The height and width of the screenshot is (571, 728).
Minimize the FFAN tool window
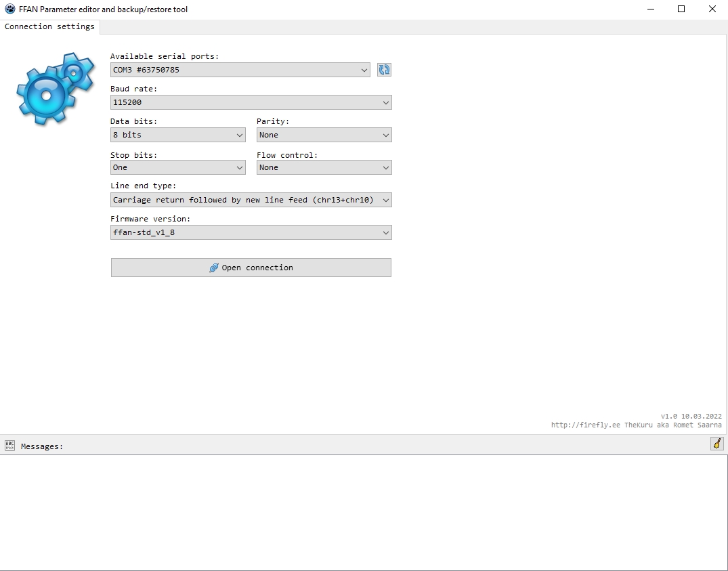pyautogui.click(x=650, y=9)
